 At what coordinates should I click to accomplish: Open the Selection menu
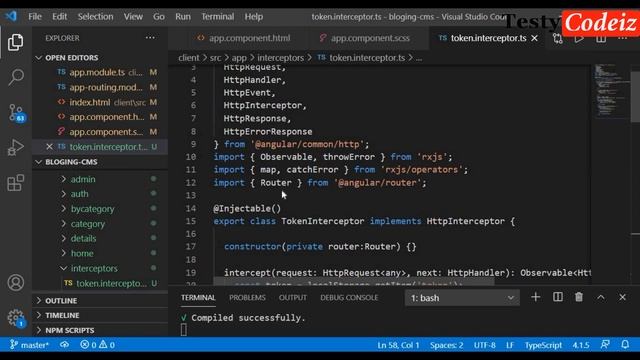click(96, 17)
